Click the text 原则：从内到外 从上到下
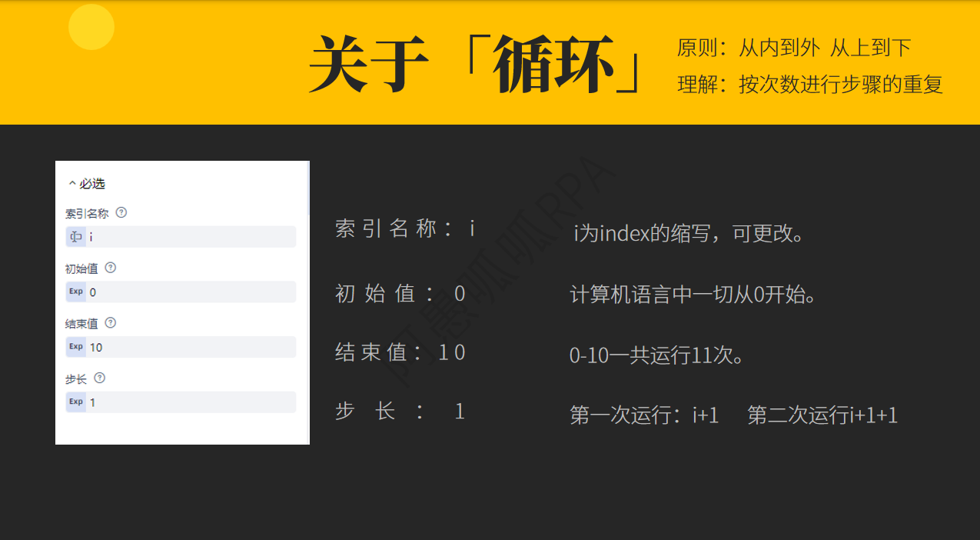The image size is (980, 540). [794, 48]
